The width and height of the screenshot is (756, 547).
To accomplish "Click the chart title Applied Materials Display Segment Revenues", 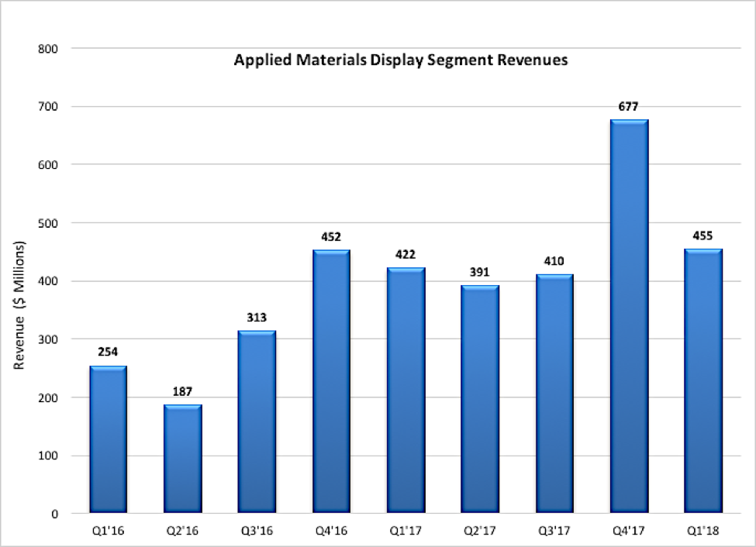I will pyautogui.click(x=401, y=60).
